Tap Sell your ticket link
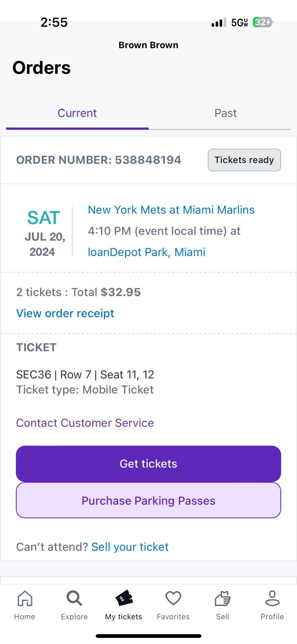Image resolution: width=297 pixels, height=644 pixels. click(130, 547)
